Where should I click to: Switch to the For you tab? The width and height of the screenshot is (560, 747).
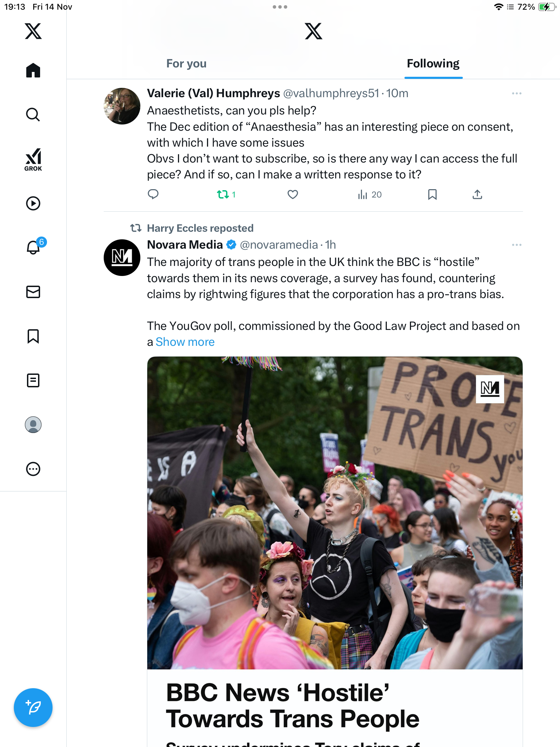(x=186, y=64)
